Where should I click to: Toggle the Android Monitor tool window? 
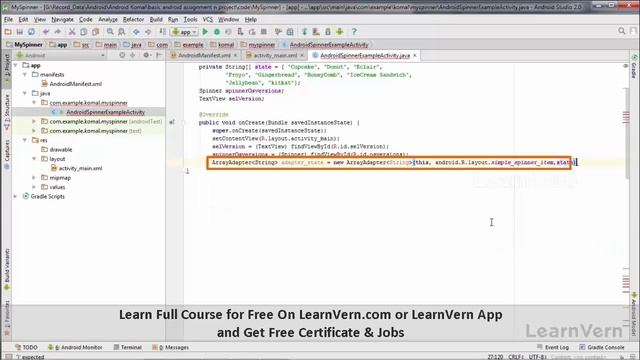pyautogui.click(x=75, y=347)
